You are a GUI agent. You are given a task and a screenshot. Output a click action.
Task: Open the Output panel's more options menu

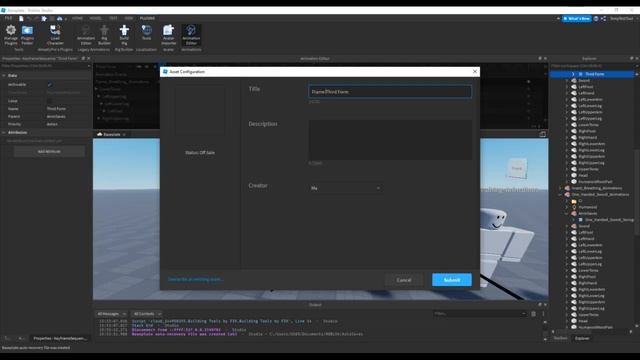[543, 313]
